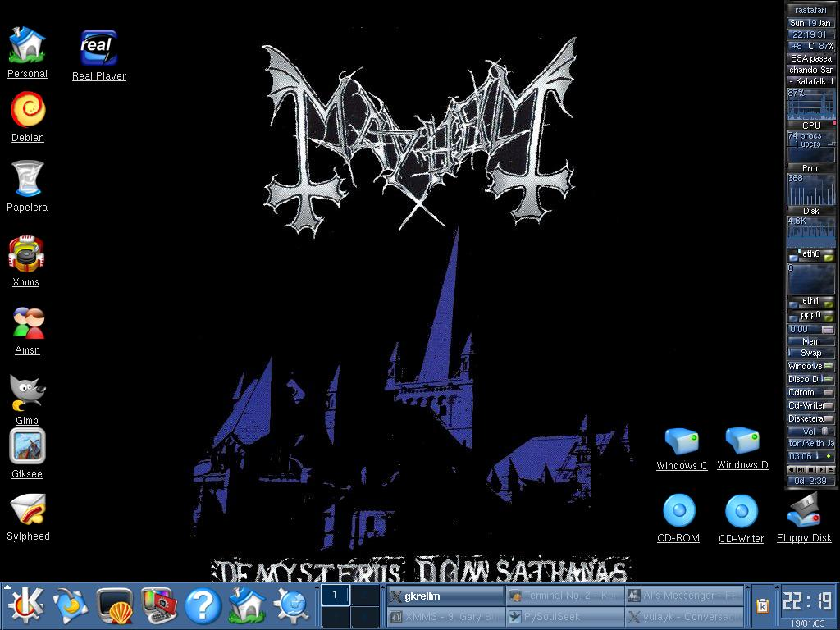Viewport: 840px width, 630px height.
Task: Click the Real Player desktop label link
Action: (x=99, y=76)
